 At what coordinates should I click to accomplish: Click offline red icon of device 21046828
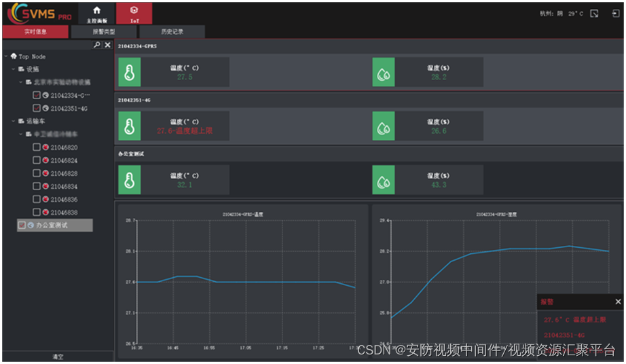point(45,173)
